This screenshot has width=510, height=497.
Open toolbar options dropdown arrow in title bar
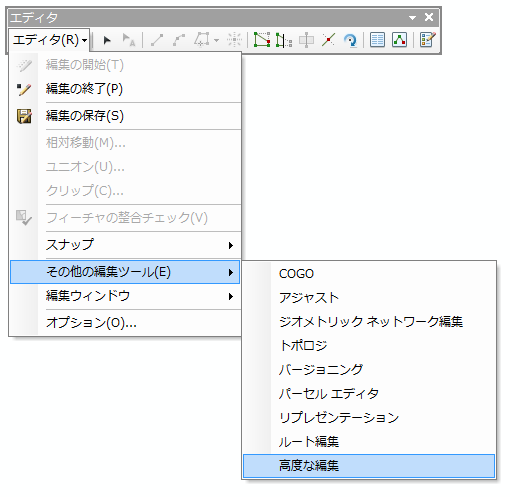point(412,17)
